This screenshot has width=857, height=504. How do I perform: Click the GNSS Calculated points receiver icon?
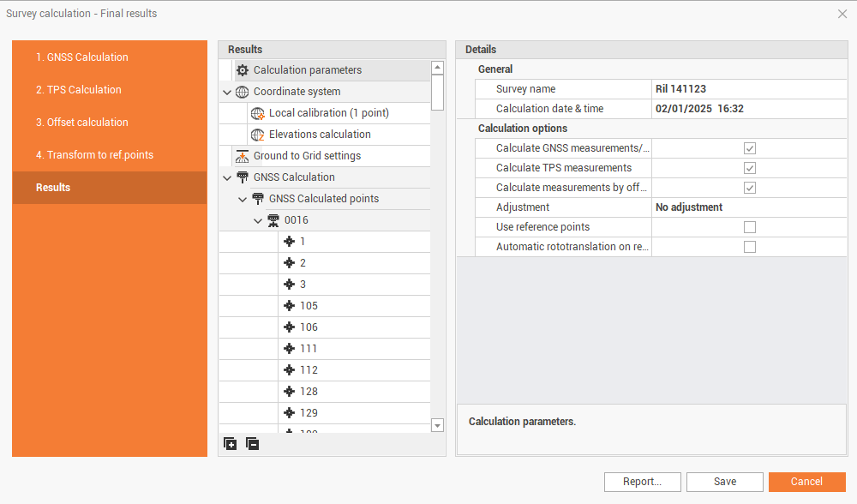[258, 199]
